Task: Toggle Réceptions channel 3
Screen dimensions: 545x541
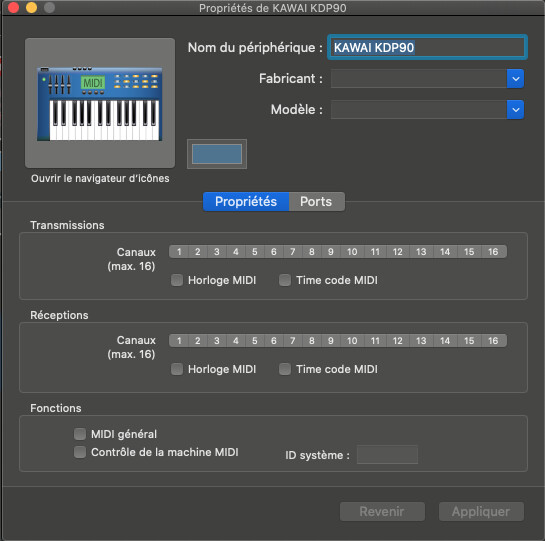Action: [217, 341]
